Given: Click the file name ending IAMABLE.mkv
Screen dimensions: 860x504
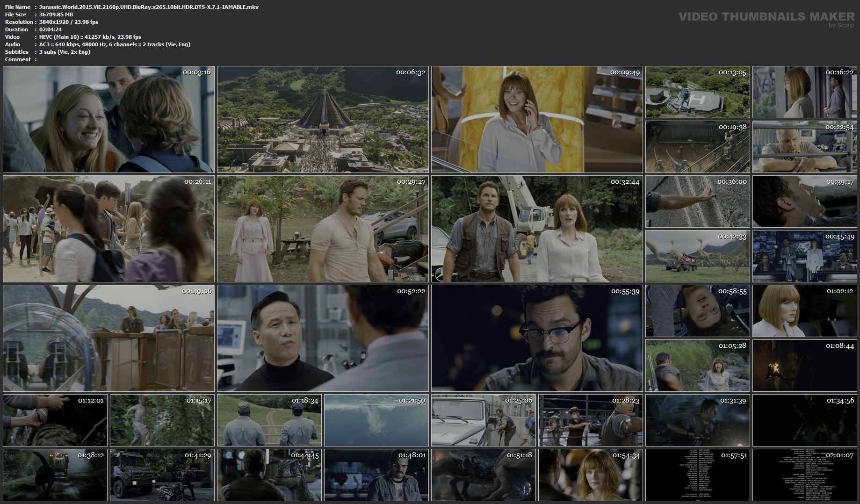Looking at the screenshot, I should pyautogui.click(x=149, y=7).
